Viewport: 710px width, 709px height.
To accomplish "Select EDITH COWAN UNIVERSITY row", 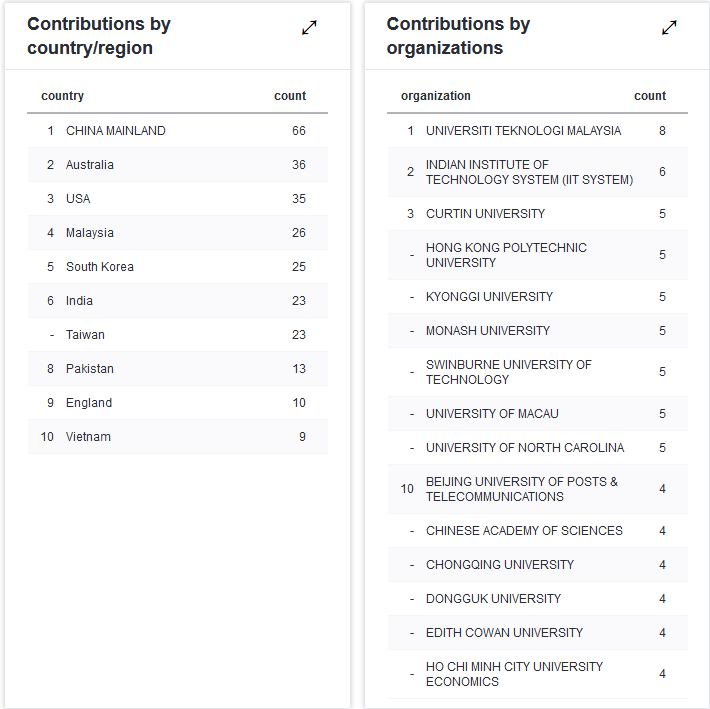I will 504,633.
